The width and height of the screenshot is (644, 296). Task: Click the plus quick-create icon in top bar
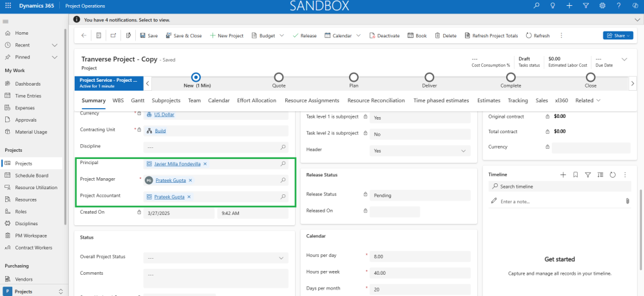tap(569, 6)
